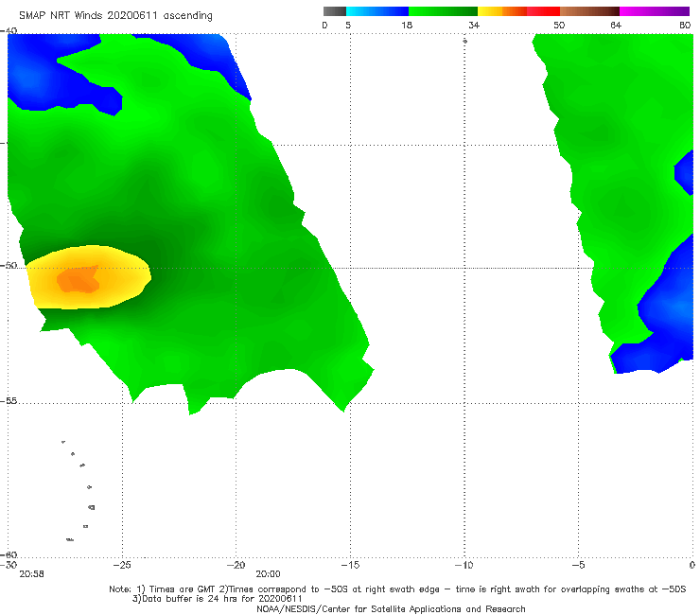
Task: Click the longitude axis label '-5'
Action: coord(578,565)
